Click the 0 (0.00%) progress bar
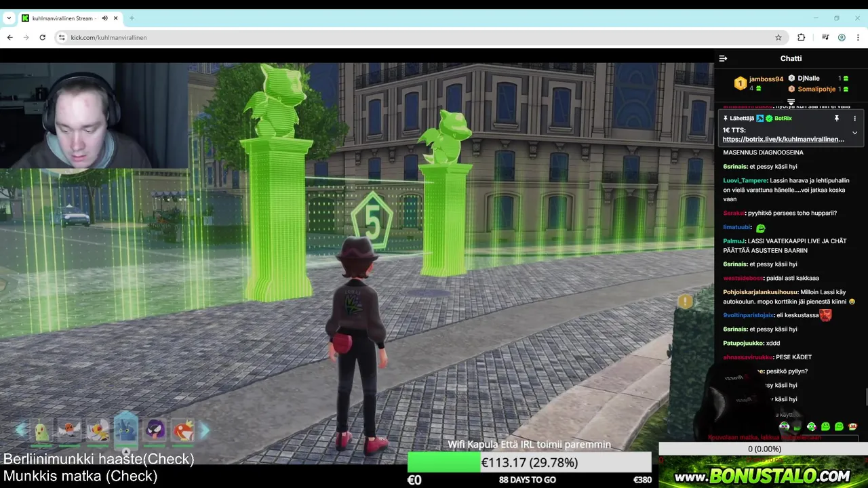The width and height of the screenshot is (868, 488). 764,449
